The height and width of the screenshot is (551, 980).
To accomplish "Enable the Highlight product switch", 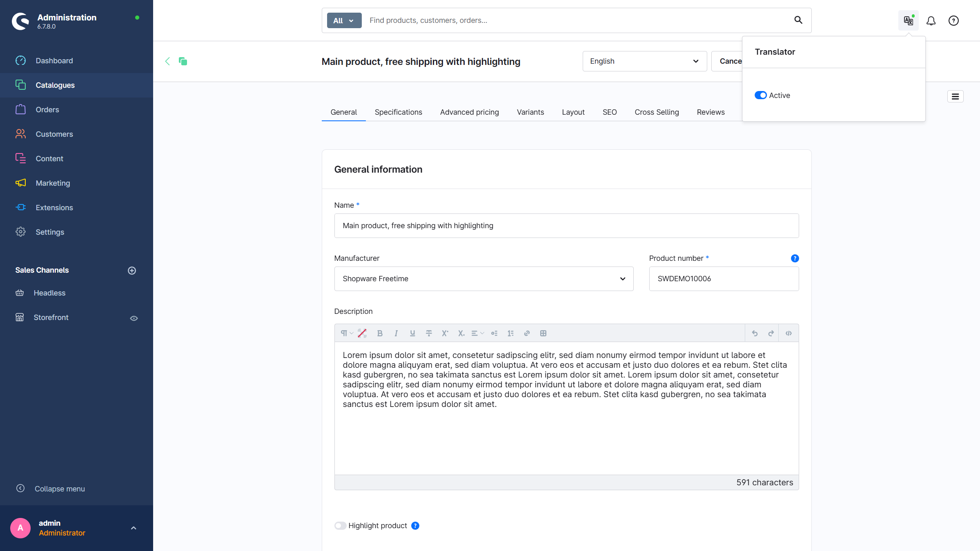I will click(340, 526).
